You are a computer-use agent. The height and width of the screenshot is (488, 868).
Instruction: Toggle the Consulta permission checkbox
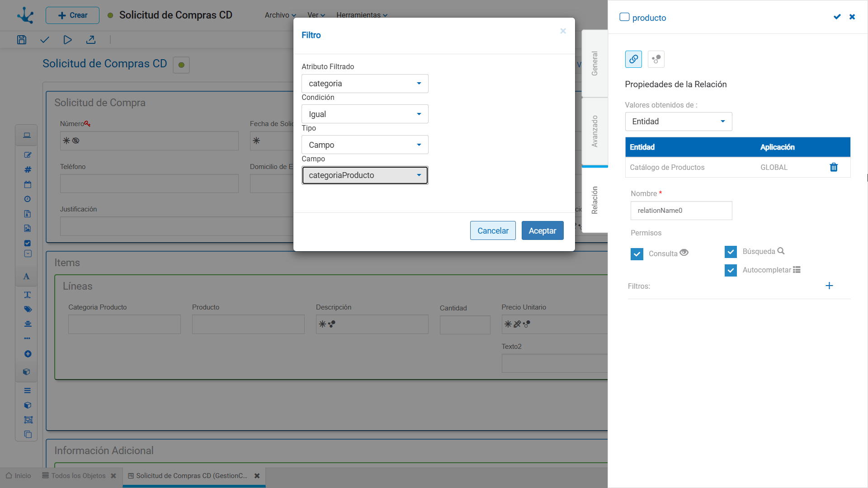point(637,254)
